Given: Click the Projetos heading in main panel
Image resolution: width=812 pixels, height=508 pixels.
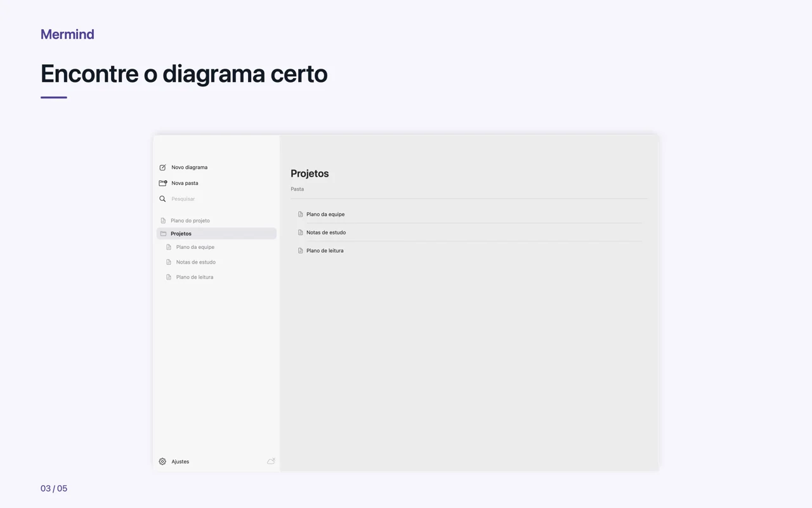Looking at the screenshot, I should pos(310,173).
